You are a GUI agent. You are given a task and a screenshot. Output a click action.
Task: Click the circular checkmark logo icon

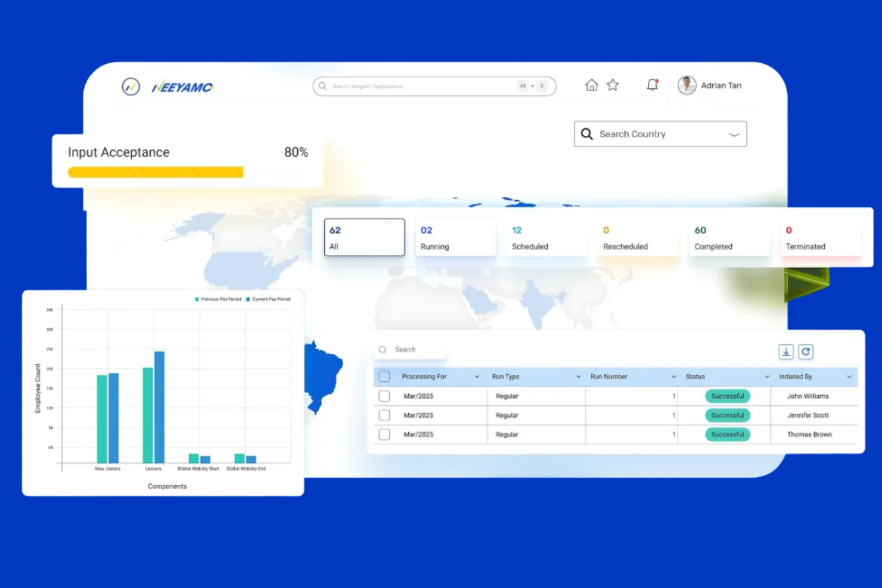coord(131,87)
